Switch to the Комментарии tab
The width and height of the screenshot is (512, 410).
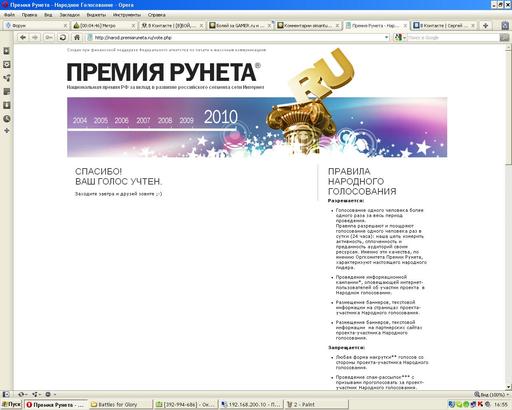(x=308, y=25)
